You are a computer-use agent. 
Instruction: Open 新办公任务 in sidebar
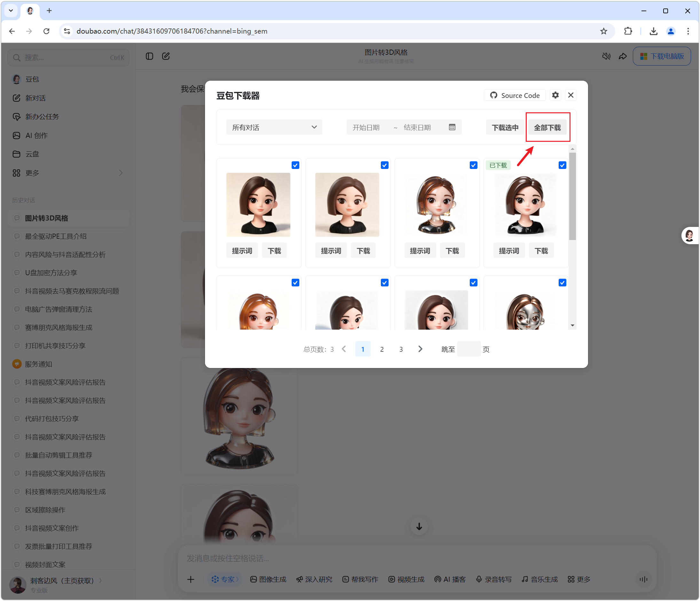point(68,116)
